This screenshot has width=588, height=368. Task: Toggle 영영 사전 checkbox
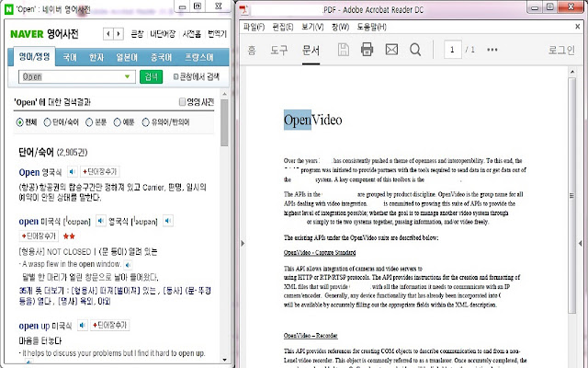(x=182, y=102)
